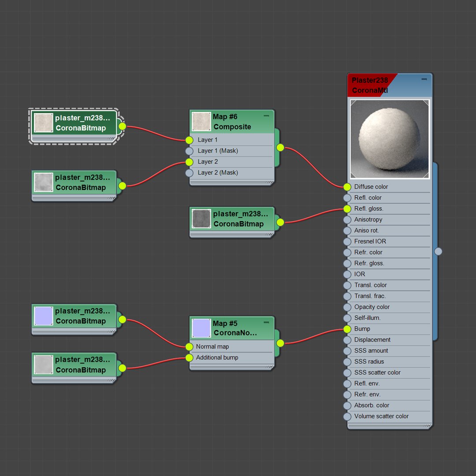This screenshot has width=476, height=476.
Task: Click the Volume scatter color input socket
Action: point(347,416)
